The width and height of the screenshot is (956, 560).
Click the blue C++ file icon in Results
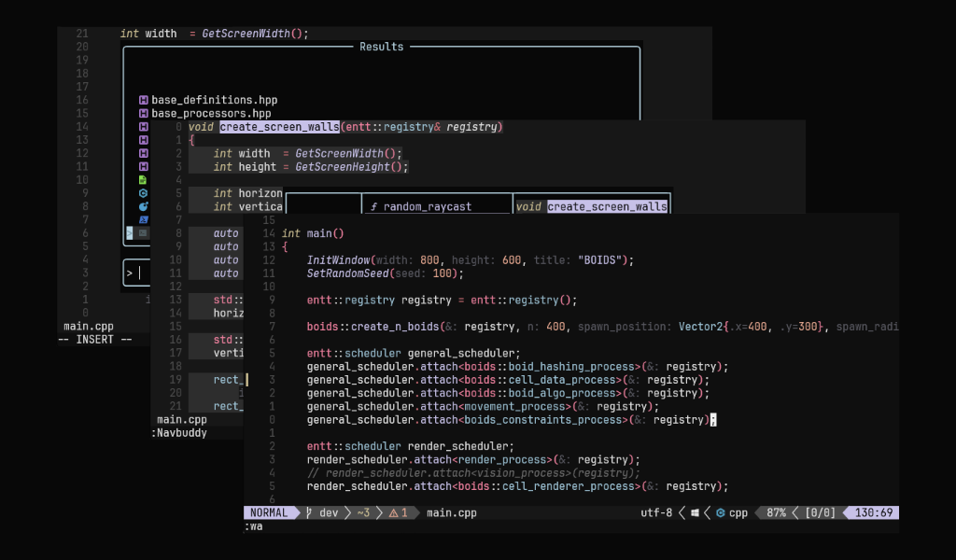click(143, 206)
